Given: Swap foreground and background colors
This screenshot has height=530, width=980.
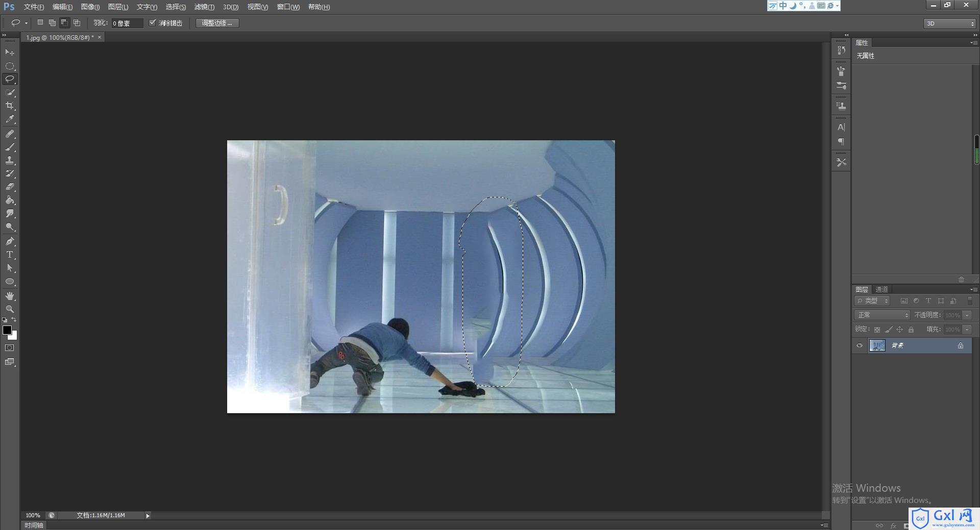Looking at the screenshot, I should (14, 319).
